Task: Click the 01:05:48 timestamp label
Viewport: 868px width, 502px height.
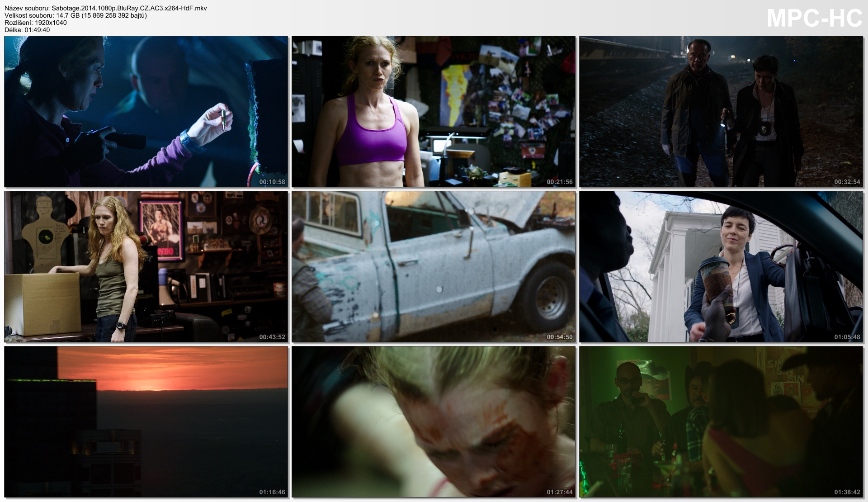Action: pyautogui.click(x=847, y=337)
